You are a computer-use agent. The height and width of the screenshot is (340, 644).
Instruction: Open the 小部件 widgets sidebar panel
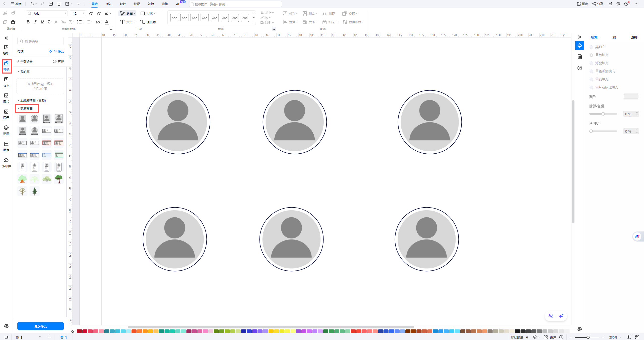(x=6, y=162)
